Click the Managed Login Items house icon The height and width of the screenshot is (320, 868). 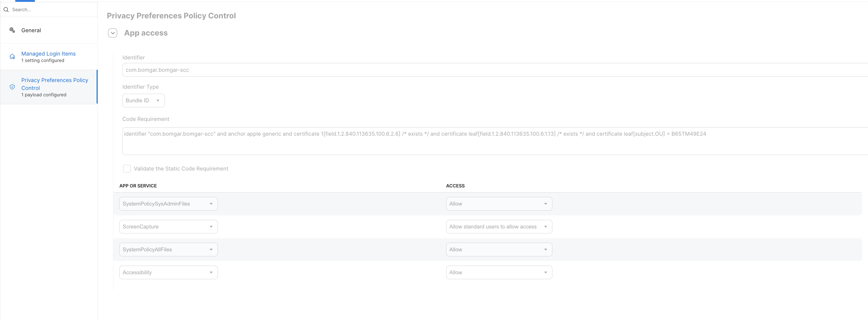12,57
